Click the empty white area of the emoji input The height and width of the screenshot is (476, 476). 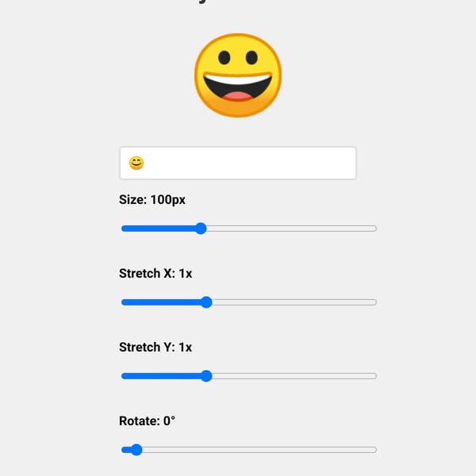tap(249, 163)
